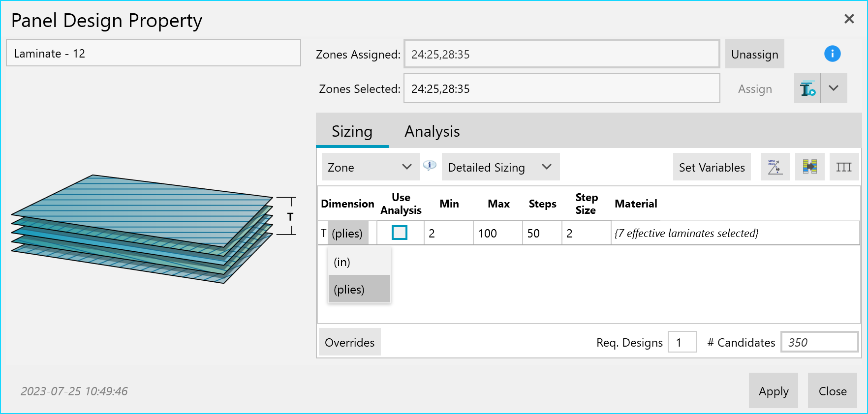Viewport: 868px width, 414px height.
Task: Click the Material column header
Action: pos(636,204)
